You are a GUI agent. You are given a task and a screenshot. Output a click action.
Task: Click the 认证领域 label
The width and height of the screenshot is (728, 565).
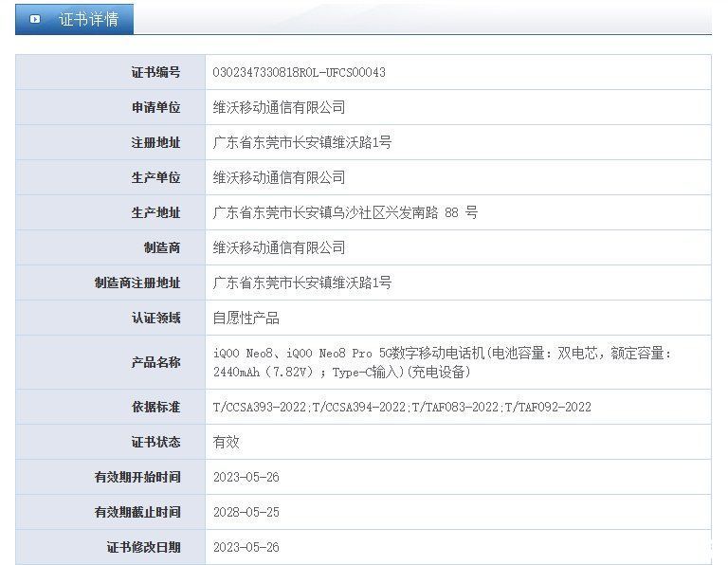click(x=155, y=318)
